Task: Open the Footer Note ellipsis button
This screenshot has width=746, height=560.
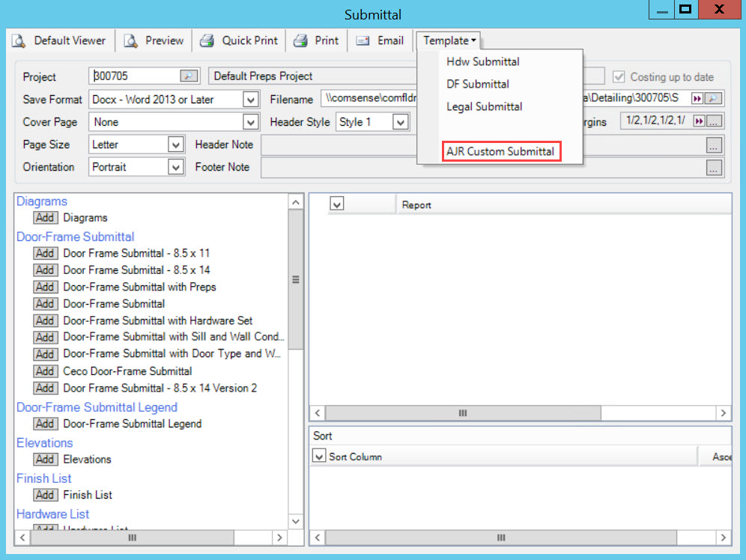Action: click(x=714, y=168)
